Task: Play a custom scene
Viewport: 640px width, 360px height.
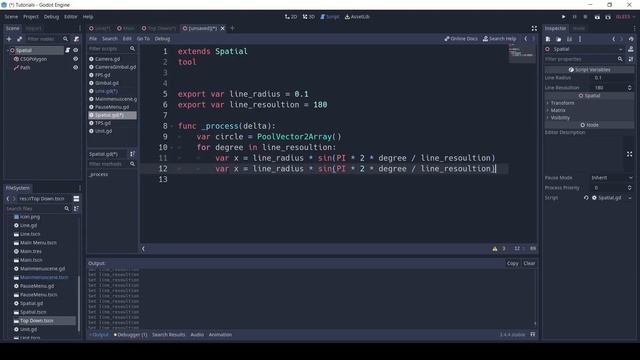Action: [608, 17]
